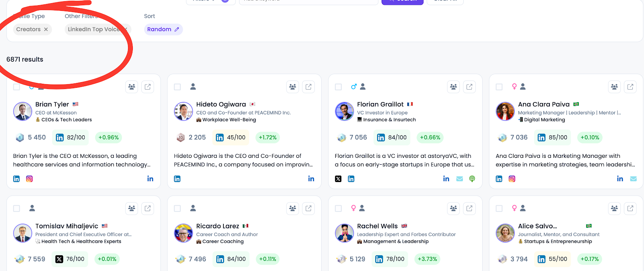The width and height of the screenshot is (644, 271).
Task: Open Brian Tyler's profile in new window
Action: (x=148, y=87)
